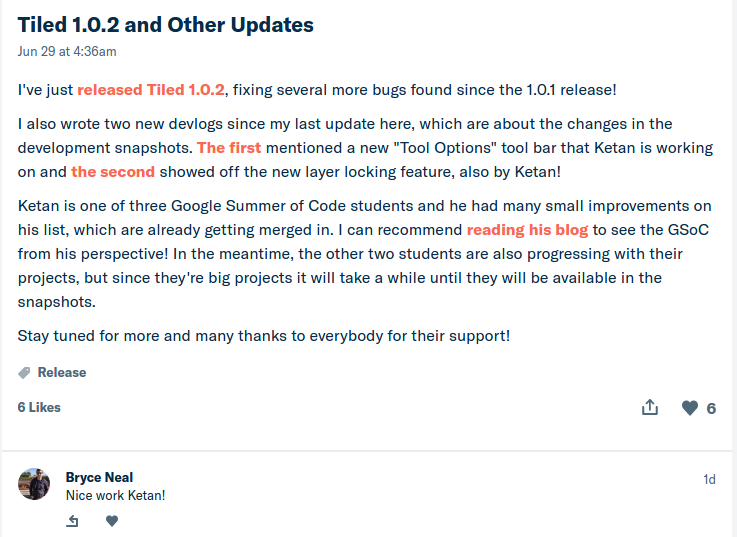Click the '1d' comment timestamp
Screen dimensions: 737x537
709,479
